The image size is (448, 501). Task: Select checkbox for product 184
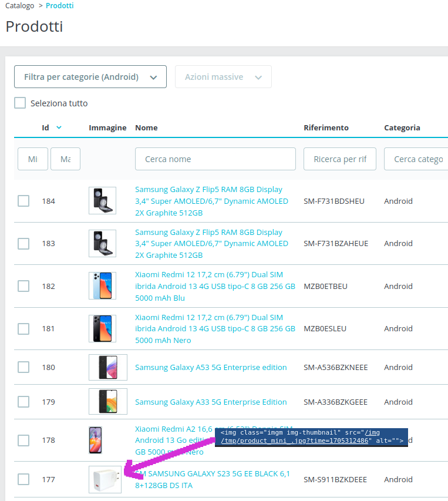[x=23, y=201]
